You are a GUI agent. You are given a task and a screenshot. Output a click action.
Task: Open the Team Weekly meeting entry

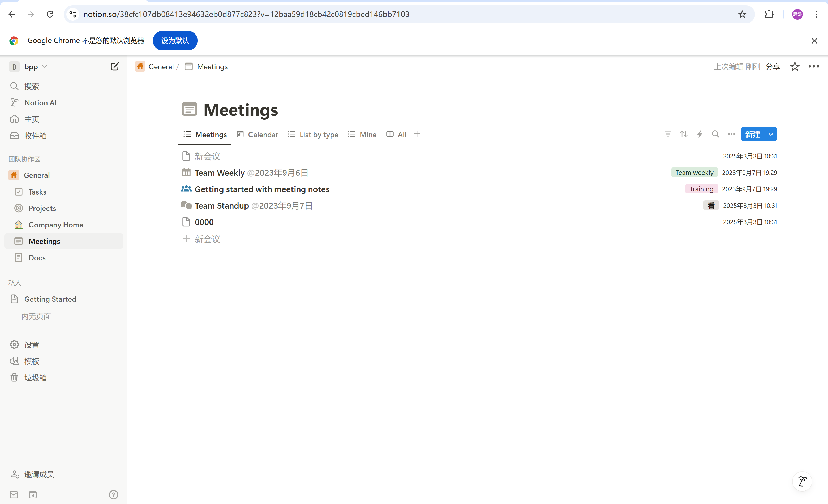tap(220, 173)
